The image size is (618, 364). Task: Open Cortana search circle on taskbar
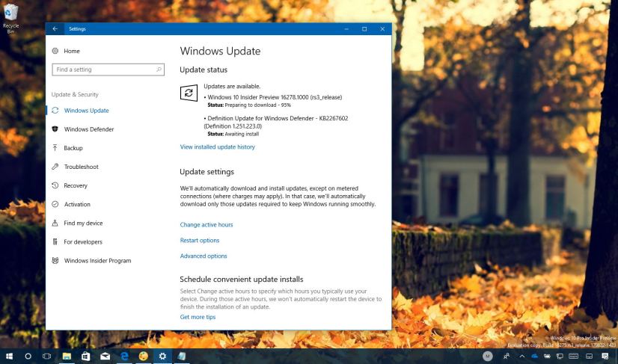pyautogui.click(x=28, y=356)
